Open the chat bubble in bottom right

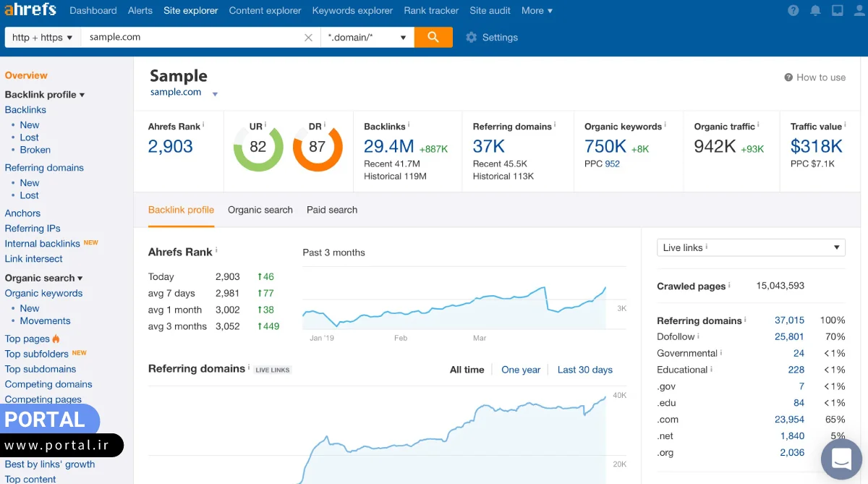pyautogui.click(x=841, y=459)
